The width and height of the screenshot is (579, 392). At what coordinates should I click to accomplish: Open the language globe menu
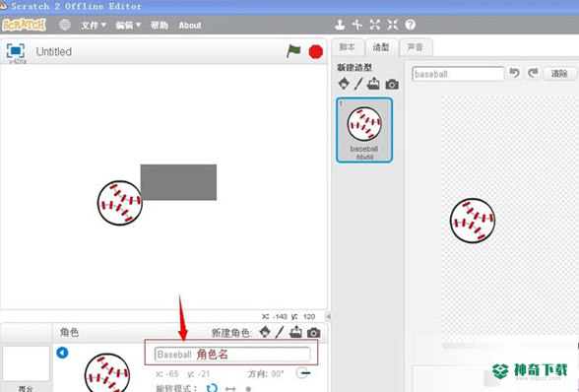click(x=65, y=25)
